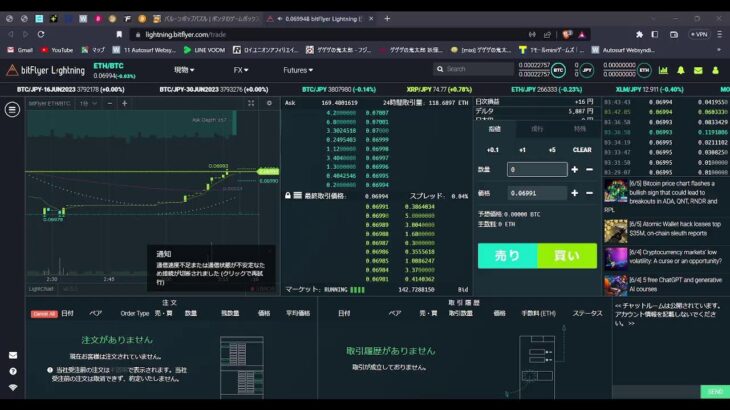The image size is (730, 410).
Task: Open a new browser tab
Action: click(x=387, y=19)
